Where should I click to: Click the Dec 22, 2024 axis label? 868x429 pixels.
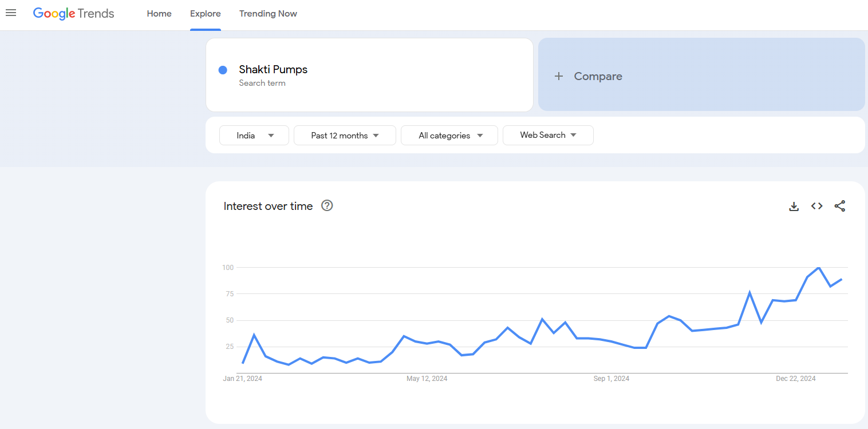[796, 379]
